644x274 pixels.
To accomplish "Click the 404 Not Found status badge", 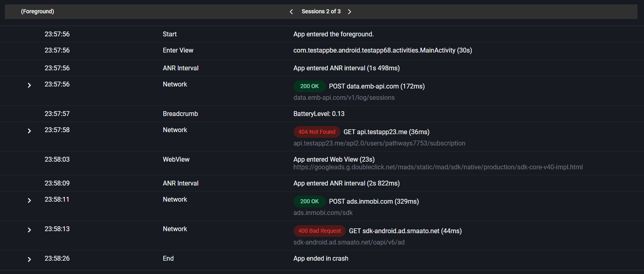I will click(x=317, y=132).
